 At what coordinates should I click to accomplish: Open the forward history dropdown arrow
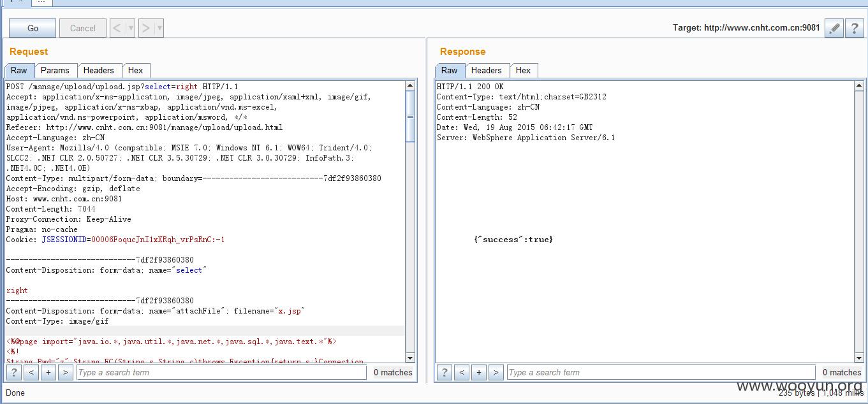[159, 28]
